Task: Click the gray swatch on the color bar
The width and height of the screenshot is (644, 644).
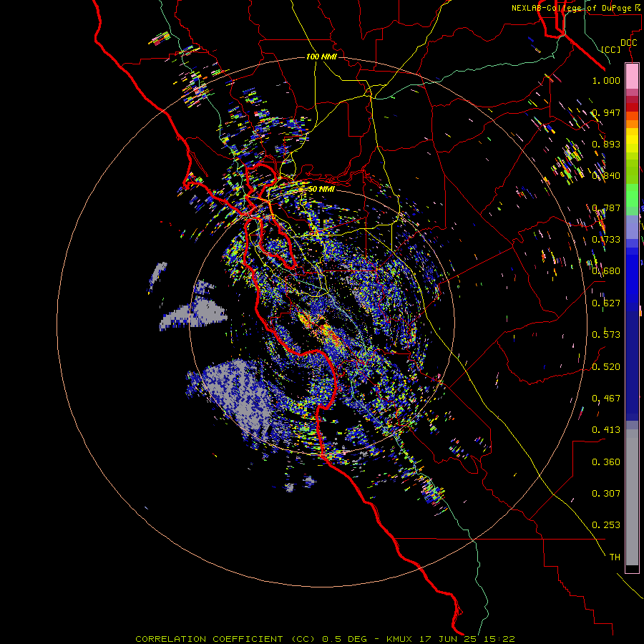Action: click(x=632, y=497)
